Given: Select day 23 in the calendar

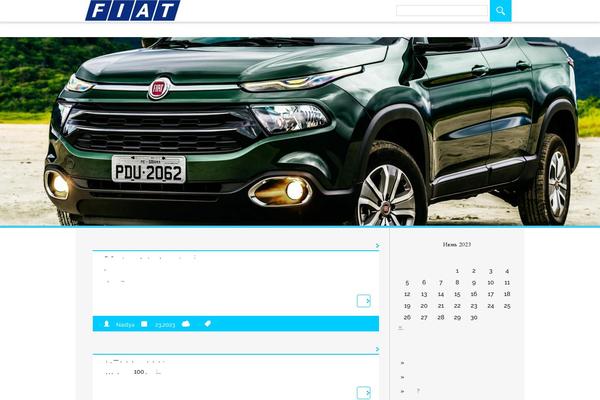Looking at the screenshot, I should 474,306.
